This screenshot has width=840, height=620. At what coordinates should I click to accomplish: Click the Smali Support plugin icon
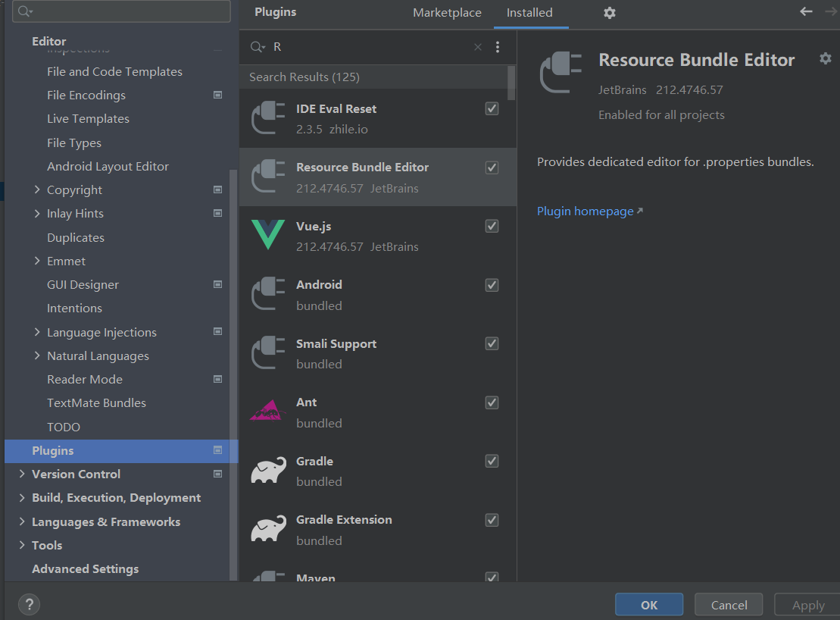pyautogui.click(x=268, y=352)
